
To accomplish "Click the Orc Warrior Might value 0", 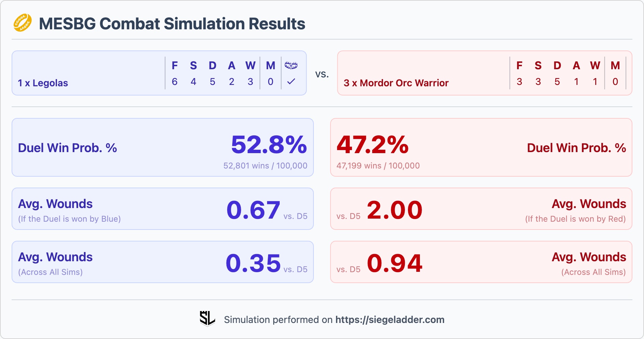I will [x=615, y=82].
